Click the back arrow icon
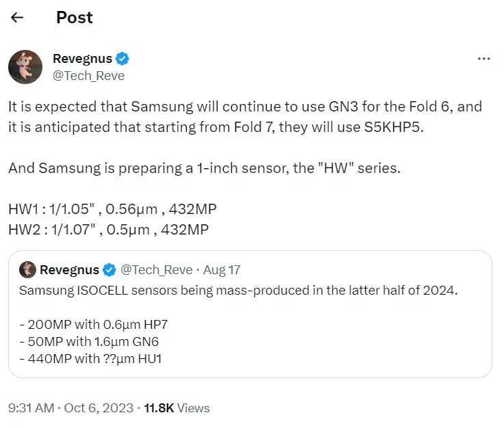 (x=17, y=17)
